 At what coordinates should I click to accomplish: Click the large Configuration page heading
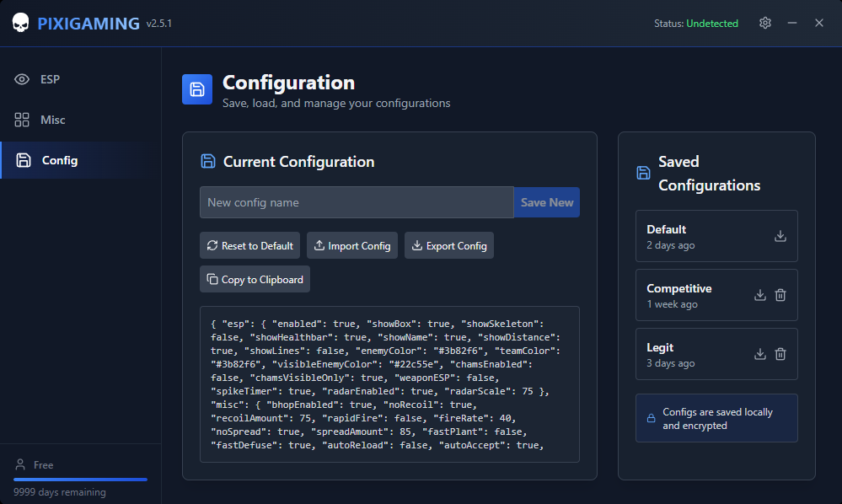pyautogui.click(x=289, y=83)
